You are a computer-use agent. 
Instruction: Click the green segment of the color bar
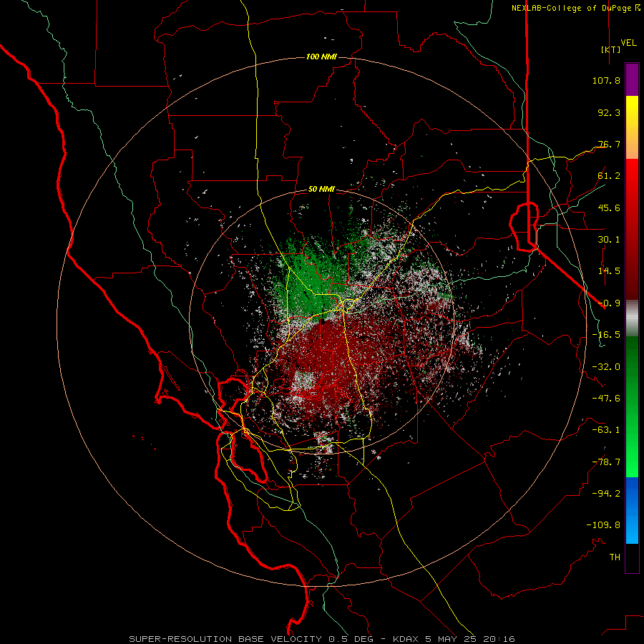click(x=632, y=406)
